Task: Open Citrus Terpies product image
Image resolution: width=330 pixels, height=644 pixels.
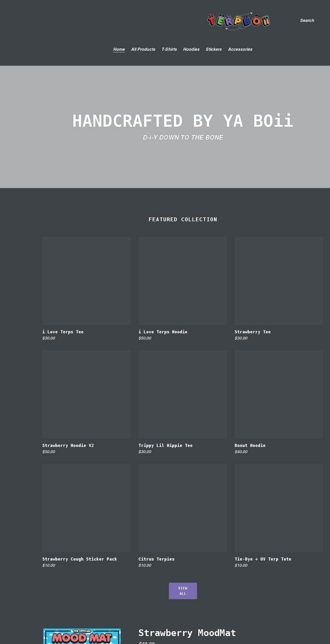Action: 183,508
